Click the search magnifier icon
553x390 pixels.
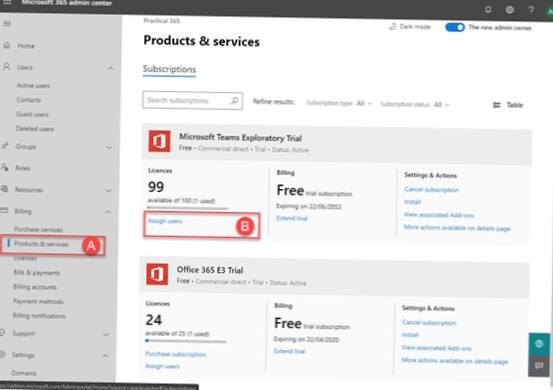pos(234,101)
